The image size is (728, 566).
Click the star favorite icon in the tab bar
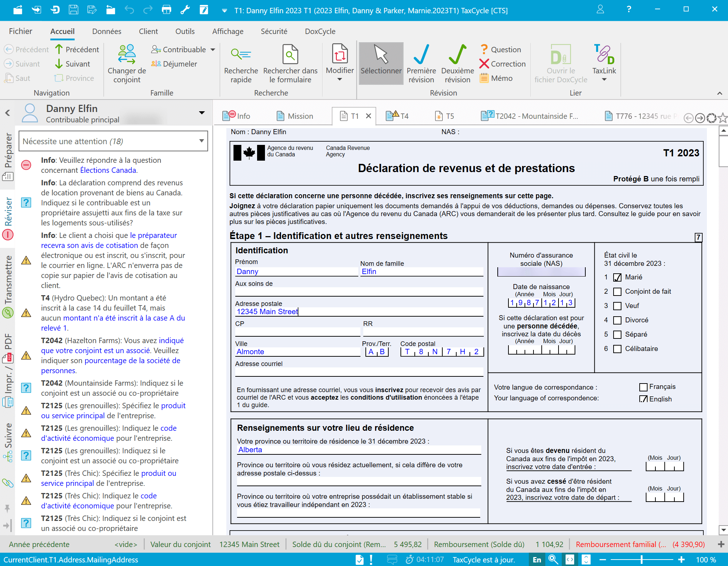(x=723, y=117)
